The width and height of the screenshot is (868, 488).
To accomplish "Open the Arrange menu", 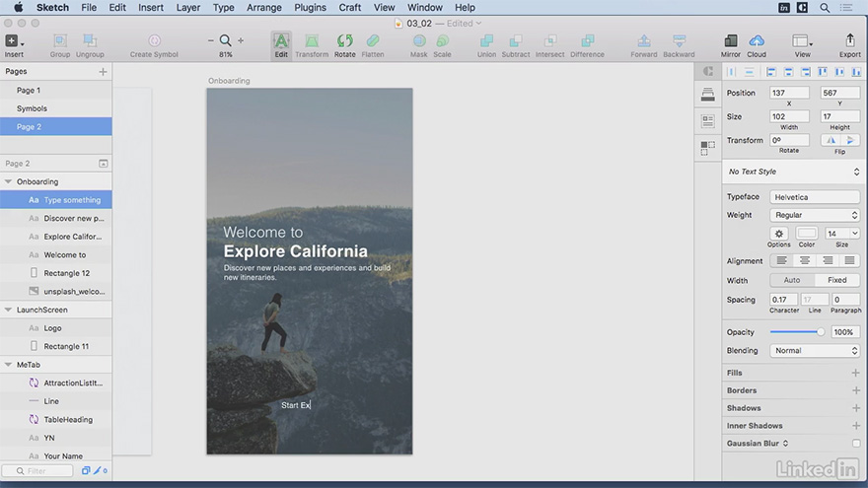I will [x=264, y=7].
